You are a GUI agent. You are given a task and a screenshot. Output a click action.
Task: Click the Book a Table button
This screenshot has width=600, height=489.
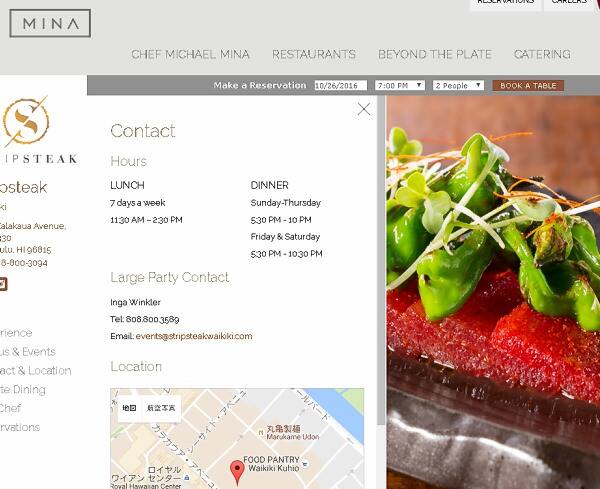tap(528, 86)
